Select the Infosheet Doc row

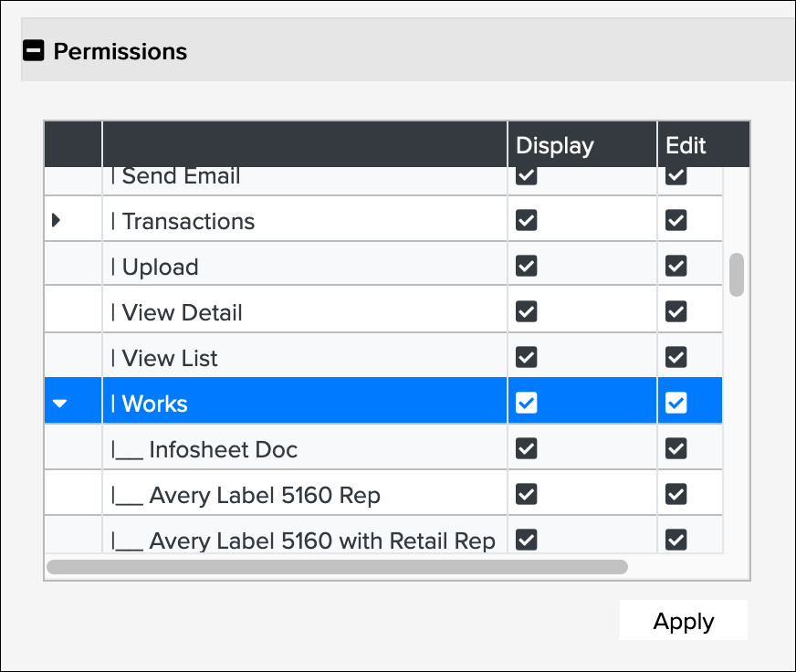(x=223, y=449)
